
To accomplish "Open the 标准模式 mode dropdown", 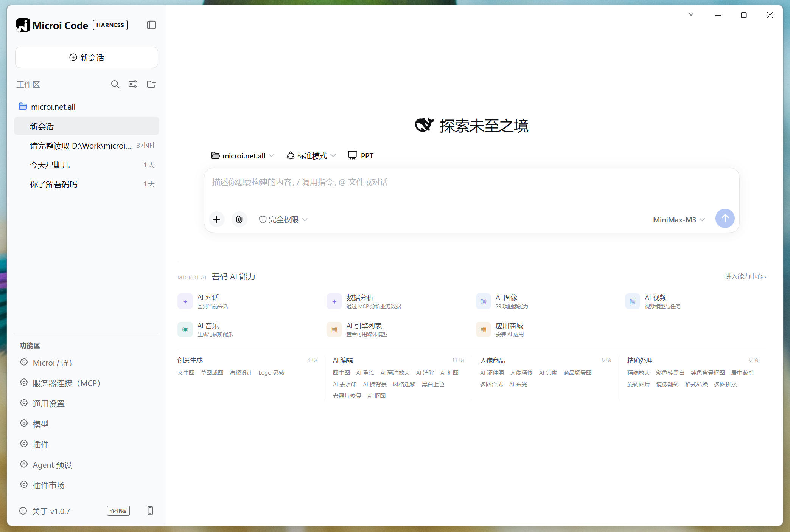I will click(x=311, y=156).
